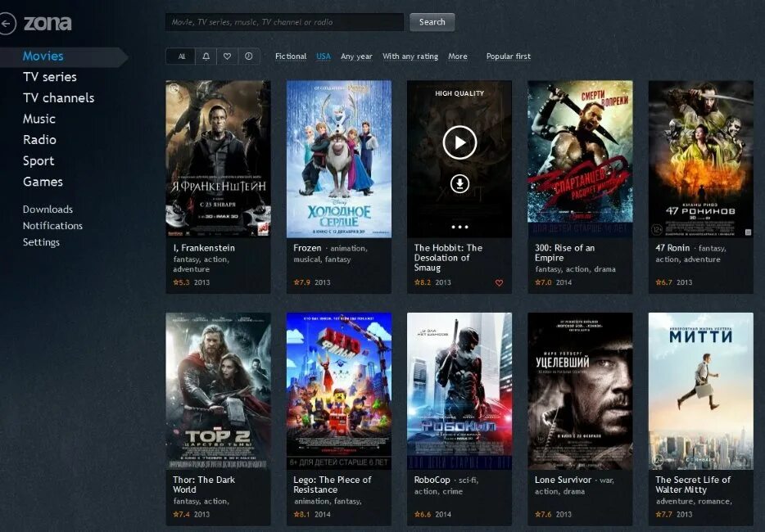The height and width of the screenshot is (532, 765).
Task: Open the 47 Ronin poster
Action: coord(700,159)
